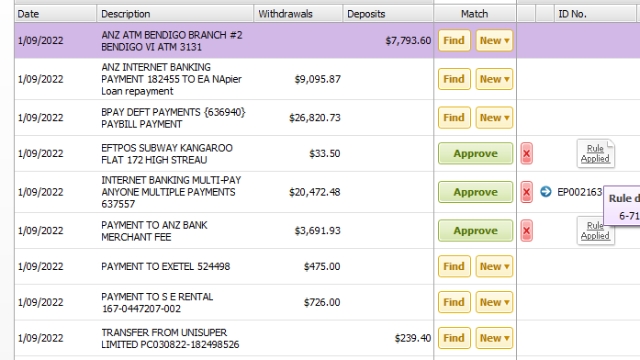Select BPAY DEFT PAYMENTS description text
Viewport: 640px width, 360px height.
point(173,118)
